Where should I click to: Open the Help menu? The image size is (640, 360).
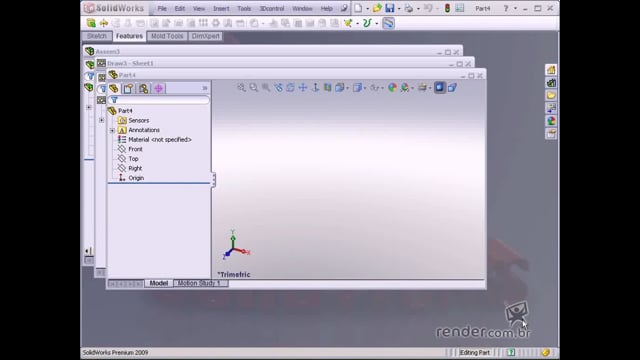(327, 9)
